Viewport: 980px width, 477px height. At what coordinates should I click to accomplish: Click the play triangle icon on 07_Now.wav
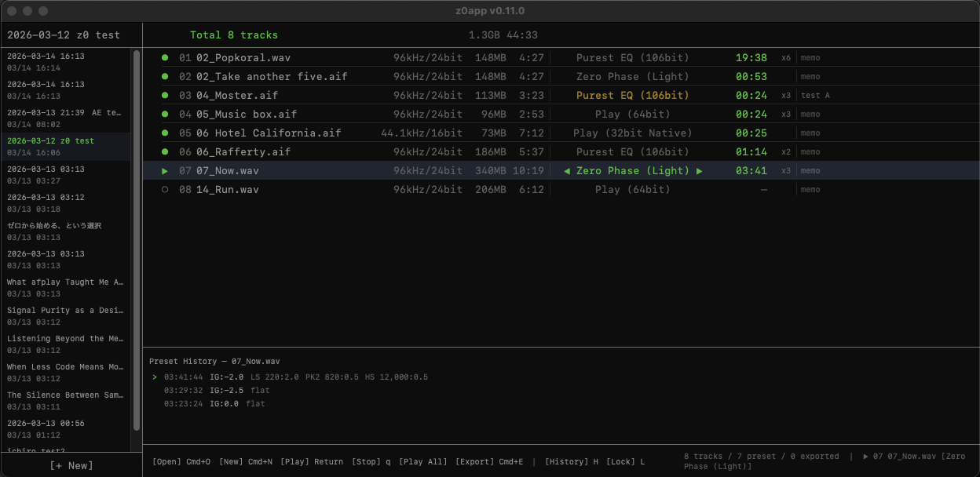tap(165, 170)
